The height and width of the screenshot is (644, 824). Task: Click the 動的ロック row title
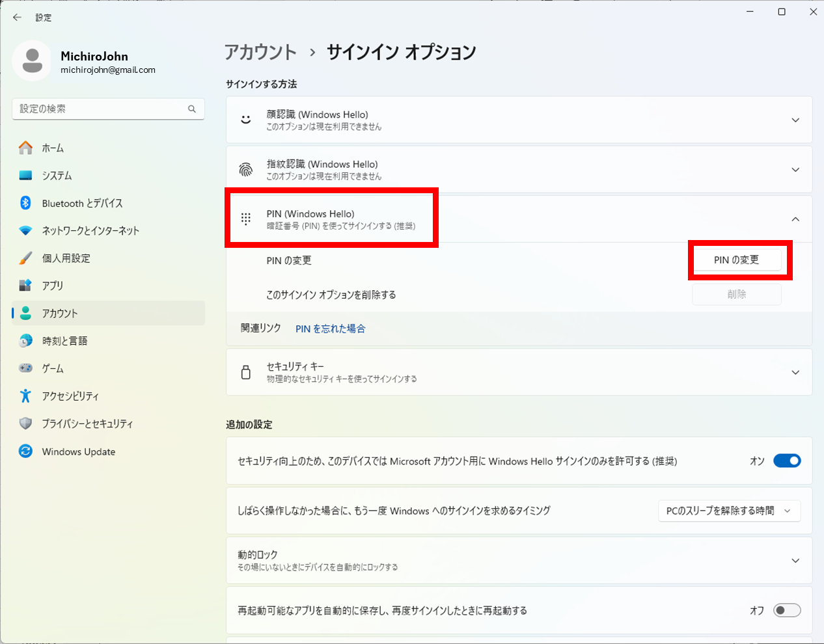(x=258, y=554)
